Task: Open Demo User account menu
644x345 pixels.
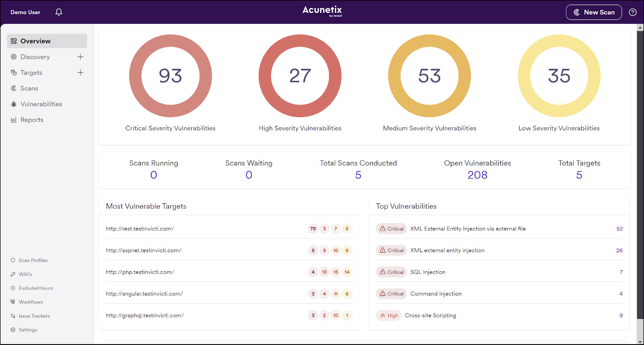Action: click(x=25, y=12)
